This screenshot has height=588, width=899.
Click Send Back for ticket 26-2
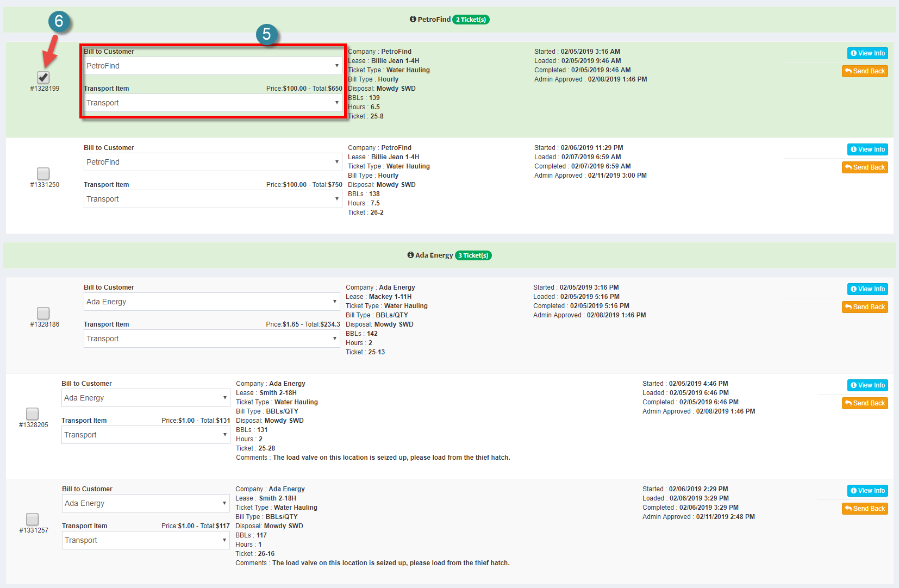865,167
